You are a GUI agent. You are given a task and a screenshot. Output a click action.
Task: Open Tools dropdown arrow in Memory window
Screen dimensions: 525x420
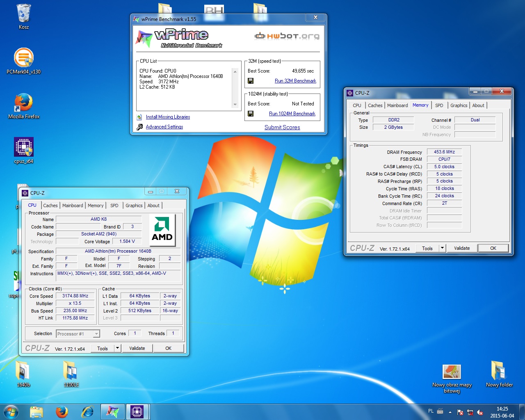(442, 248)
